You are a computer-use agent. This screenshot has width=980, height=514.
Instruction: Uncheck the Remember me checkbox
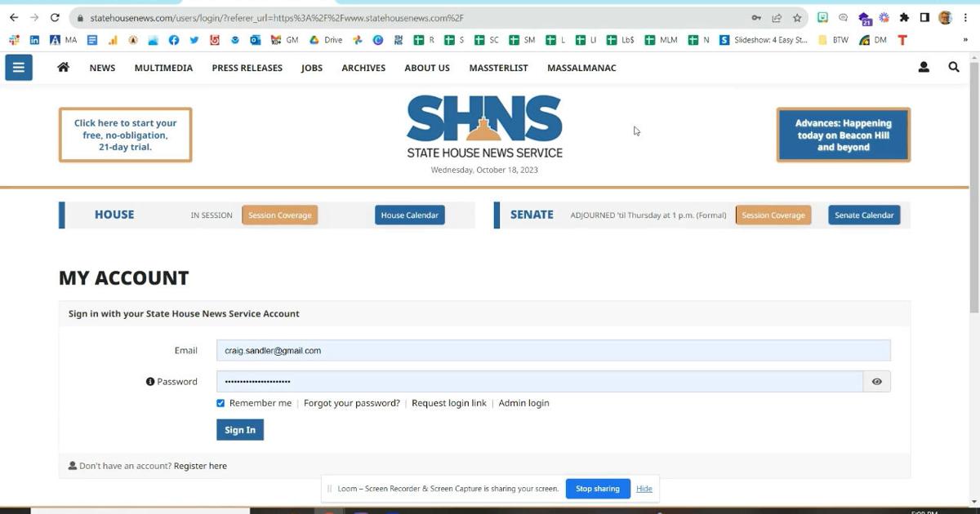coord(220,403)
